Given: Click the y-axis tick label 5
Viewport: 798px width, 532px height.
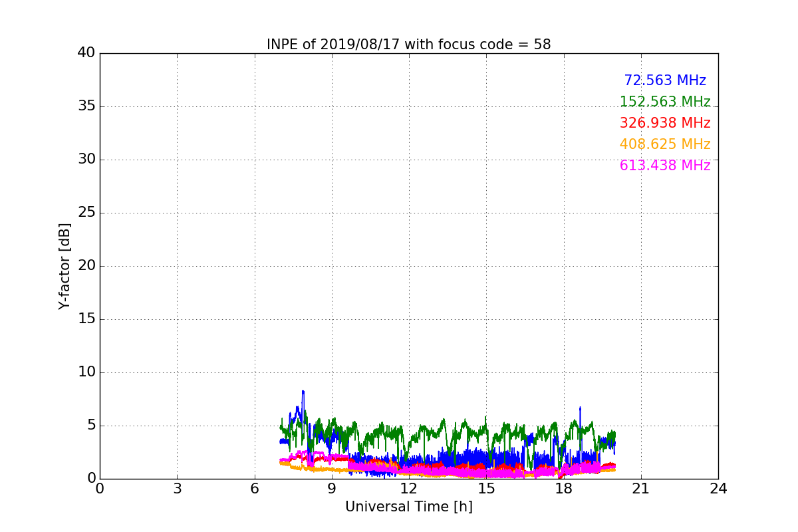Looking at the screenshot, I should pyautogui.click(x=91, y=426).
